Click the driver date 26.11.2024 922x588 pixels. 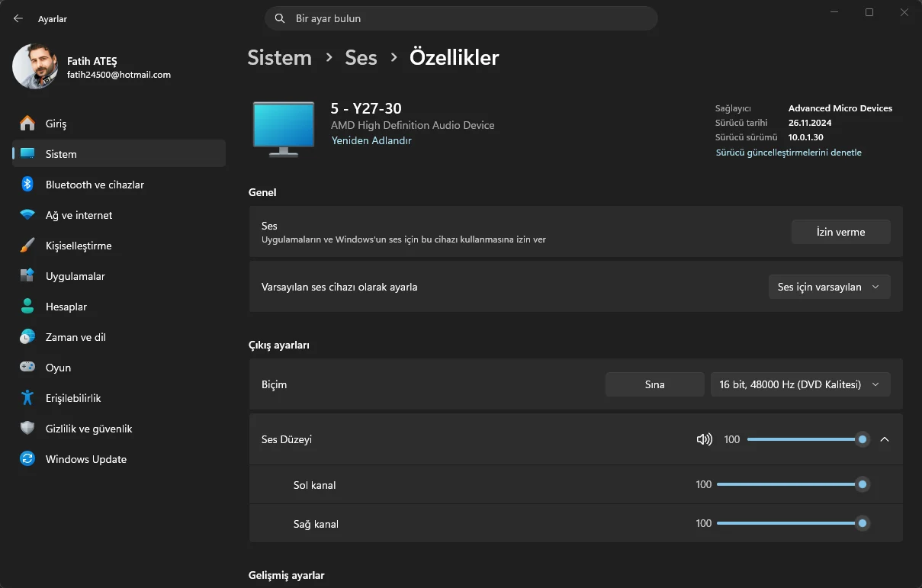tap(810, 123)
